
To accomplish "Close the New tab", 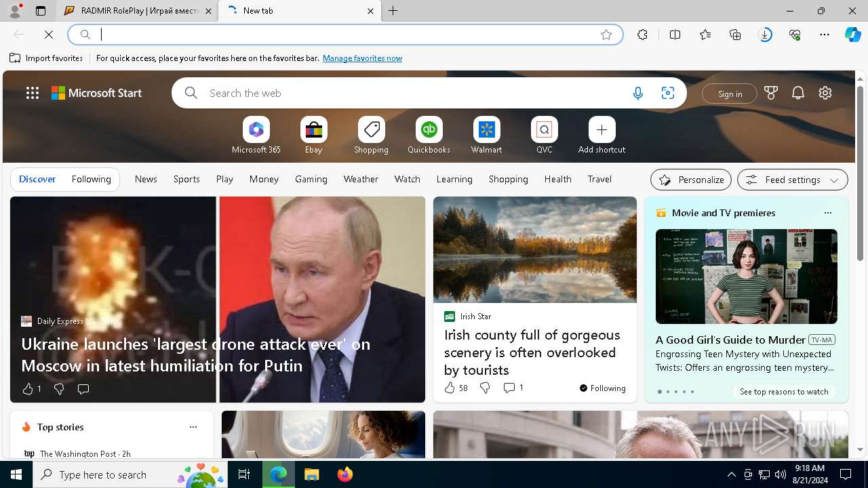I will tap(370, 11).
